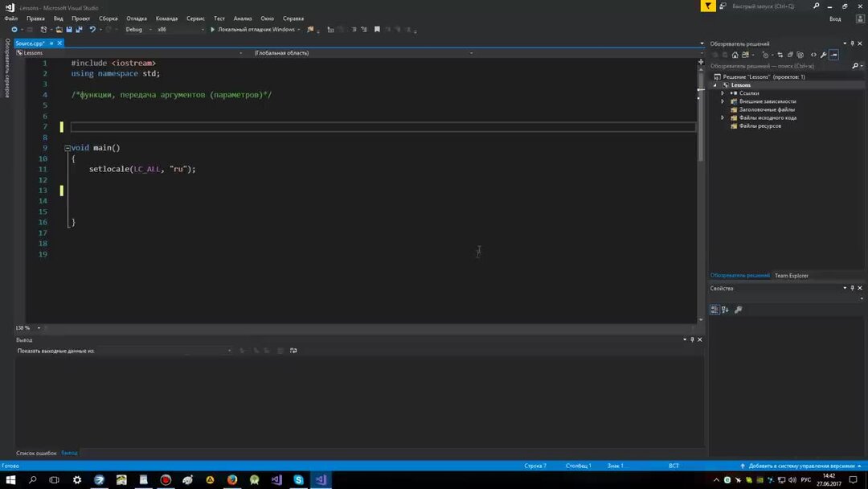Toggle a bookmark with the bookmark icon

[377, 29]
